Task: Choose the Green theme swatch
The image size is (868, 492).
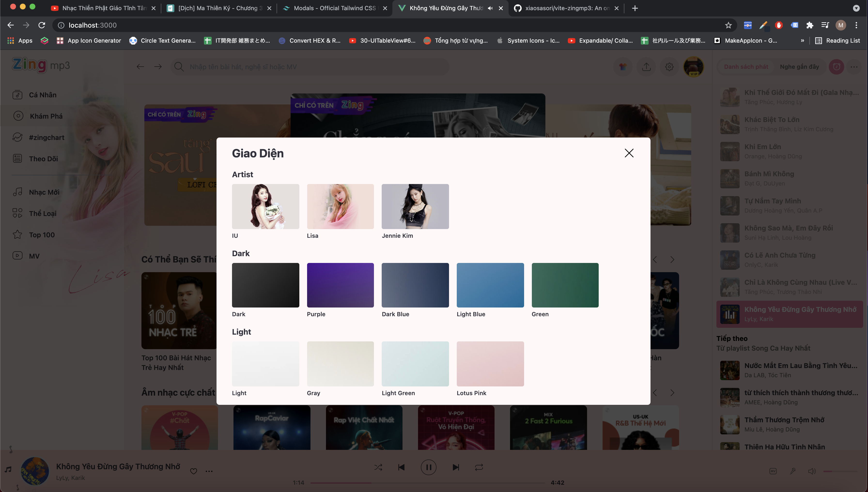Action: pyautogui.click(x=565, y=285)
